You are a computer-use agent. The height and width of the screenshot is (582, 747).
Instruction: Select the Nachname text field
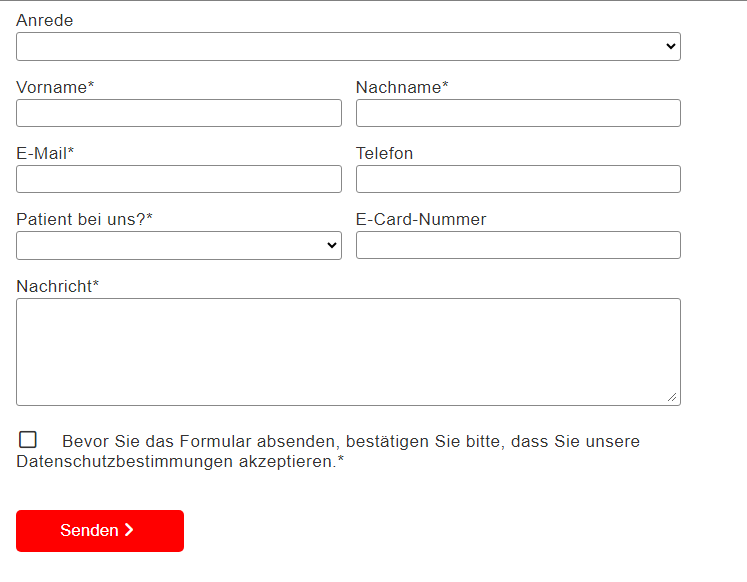[518, 113]
